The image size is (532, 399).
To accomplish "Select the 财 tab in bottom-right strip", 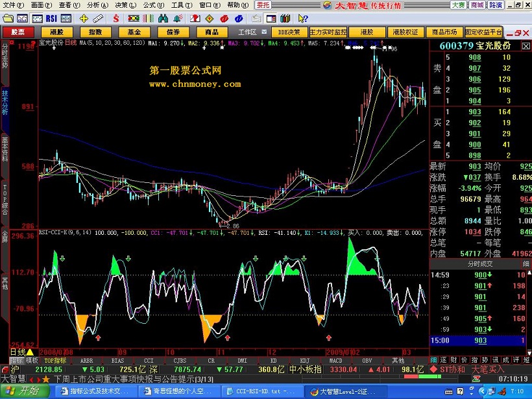I will pyautogui.click(x=453, y=360).
